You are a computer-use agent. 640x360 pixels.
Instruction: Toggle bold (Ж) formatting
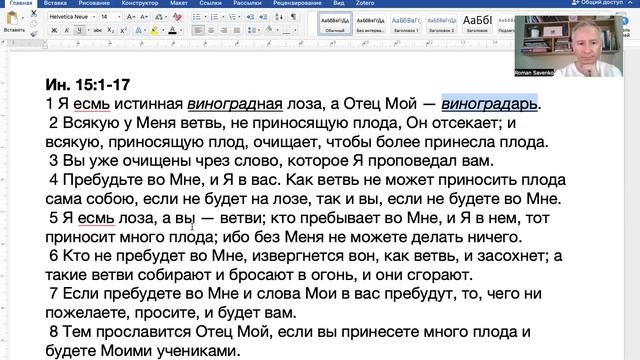[x=54, y=30]
